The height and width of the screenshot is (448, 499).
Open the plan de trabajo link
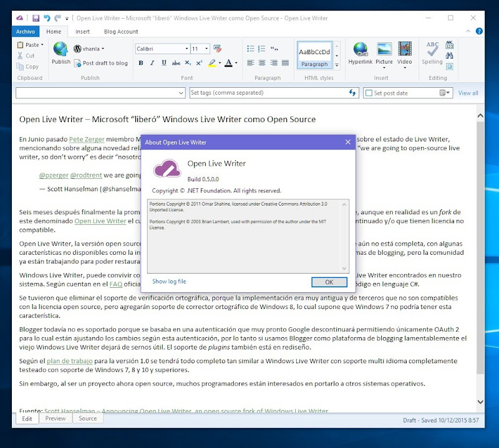click(x=70, y=361)
